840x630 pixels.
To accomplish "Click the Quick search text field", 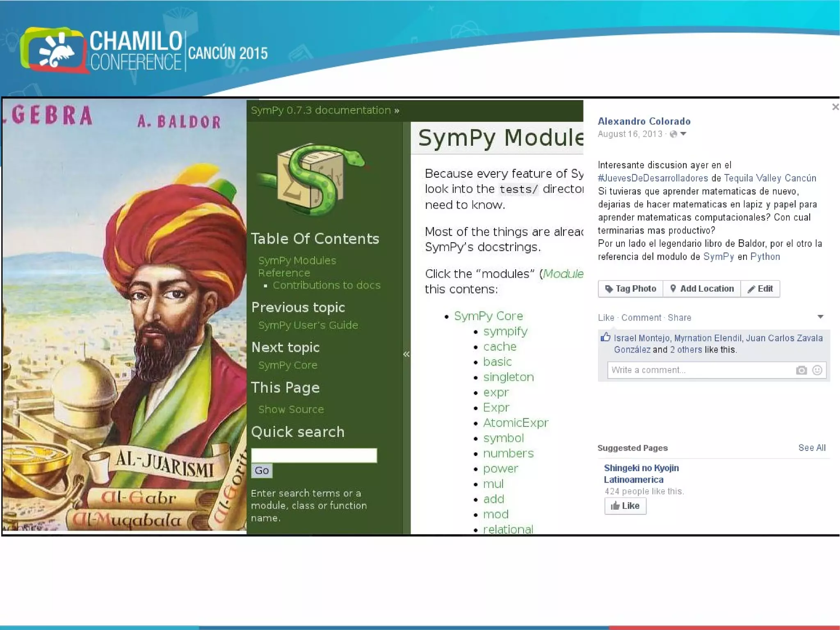I will (314, 455).
